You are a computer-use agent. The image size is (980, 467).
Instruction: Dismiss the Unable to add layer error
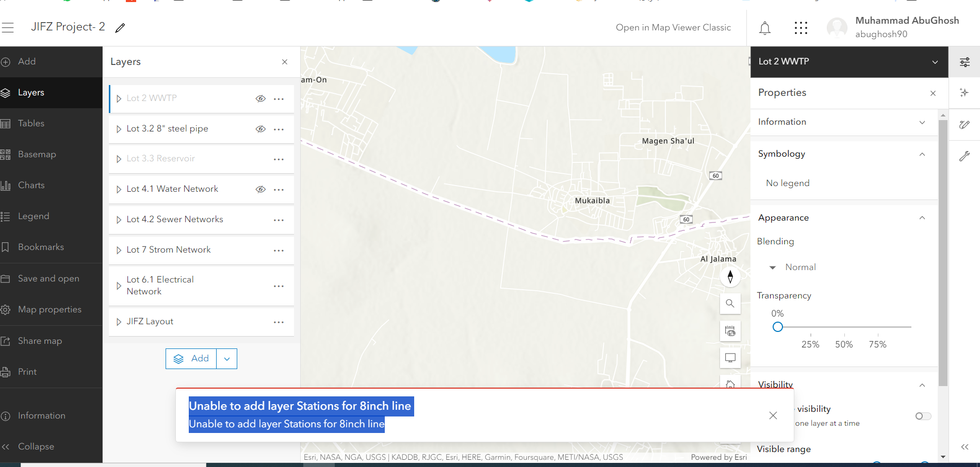(773, 415)
